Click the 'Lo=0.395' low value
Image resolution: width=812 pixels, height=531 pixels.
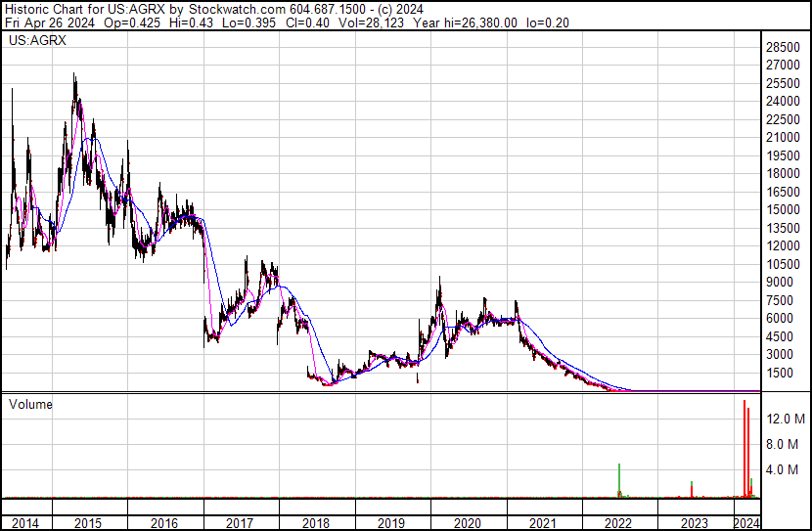[248, 22]
